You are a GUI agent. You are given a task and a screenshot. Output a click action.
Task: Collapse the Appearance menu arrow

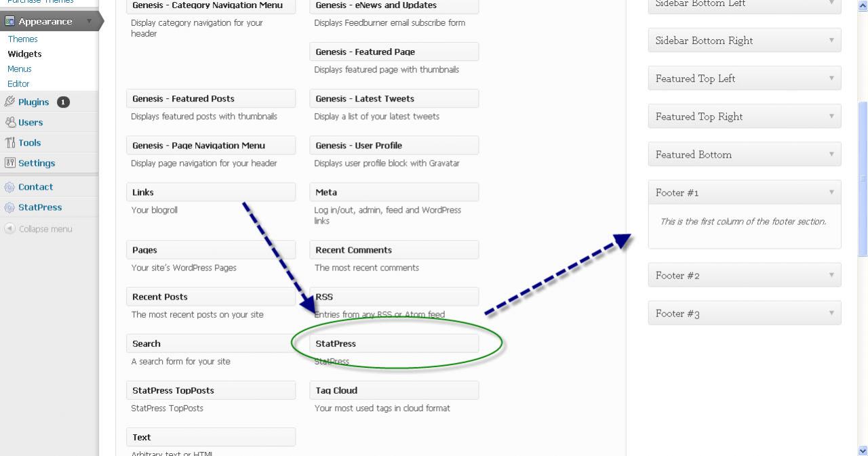point(90,22)
